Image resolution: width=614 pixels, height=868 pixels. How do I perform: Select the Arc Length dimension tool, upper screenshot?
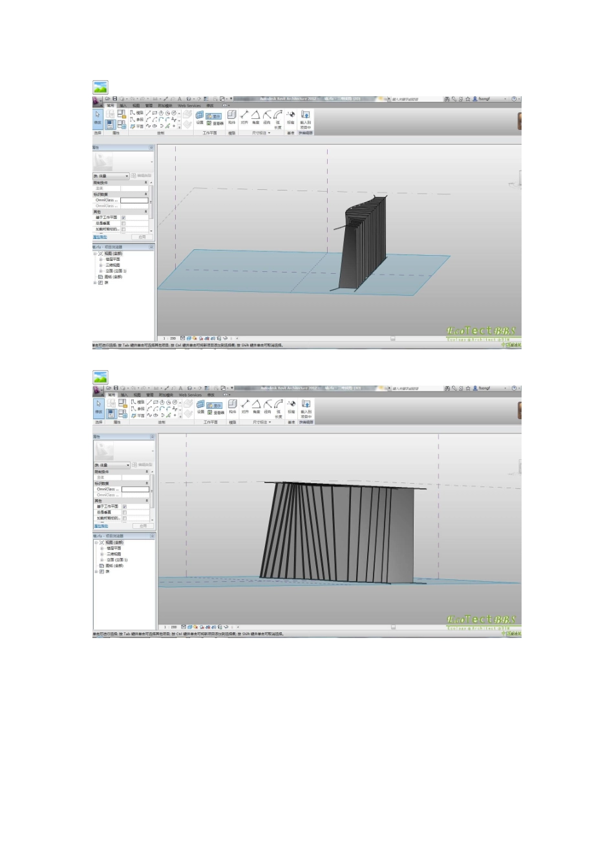[x=279, y=118]
